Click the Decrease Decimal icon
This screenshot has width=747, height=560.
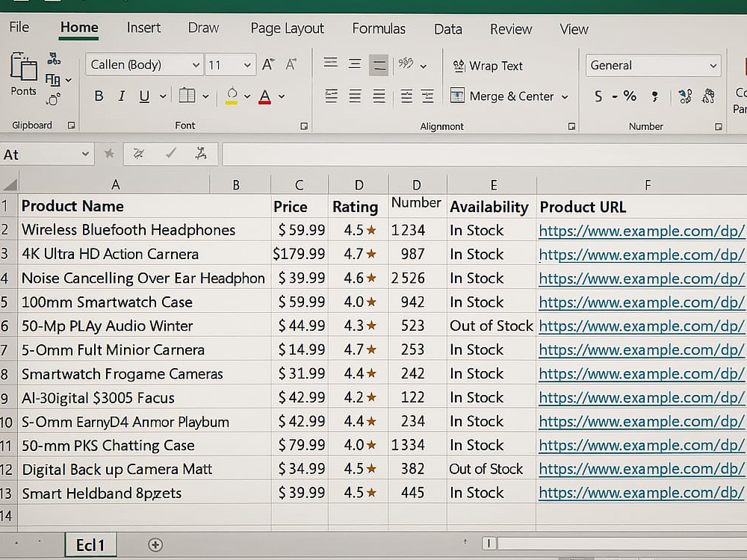tap(708, 96)
